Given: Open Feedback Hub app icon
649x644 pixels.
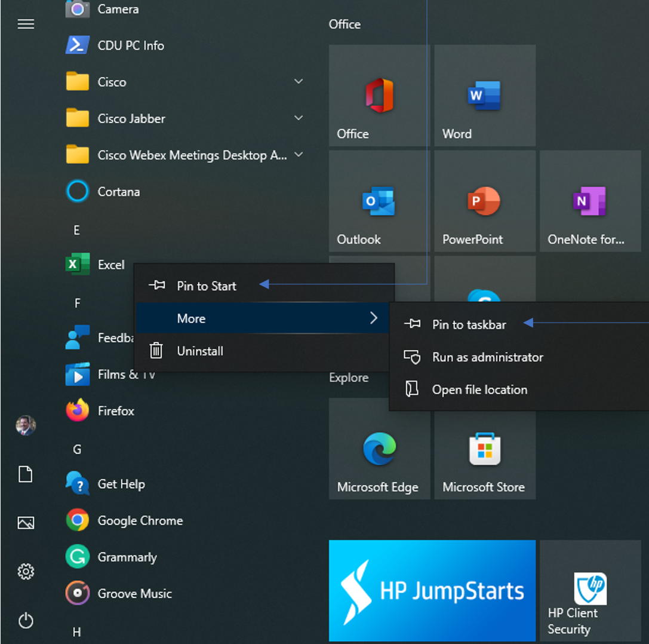Looking at the screenshot, I should click(77, 338).
